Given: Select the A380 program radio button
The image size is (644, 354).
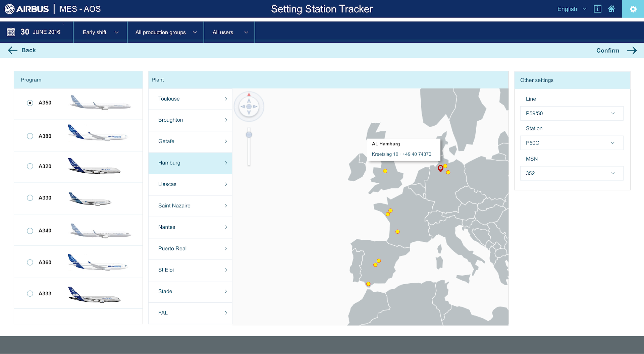Looking at the screenshot, I should (x=30, y=136).
